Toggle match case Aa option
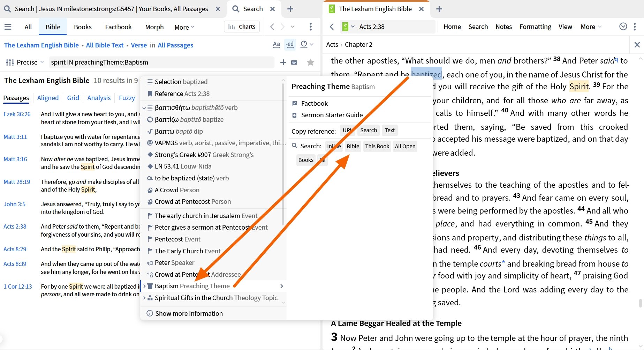This screenshot has width=644, height=350. [x=276, y=45]
